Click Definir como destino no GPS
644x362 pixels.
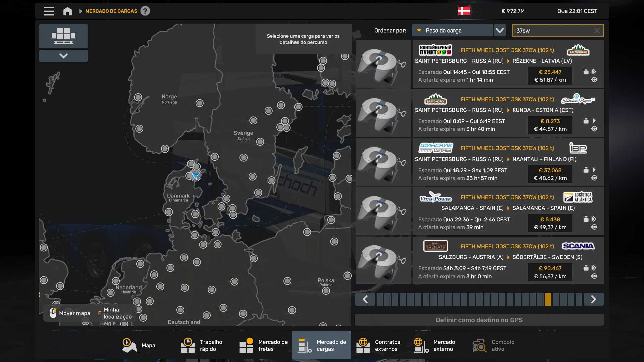pyautogui.click(x=479, y=320)
